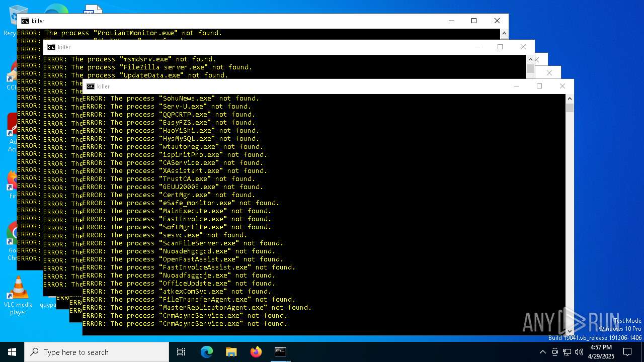Click the "CertMgr.exe" error line
This screenshot has width=644, height=362.
coord(169,195)
